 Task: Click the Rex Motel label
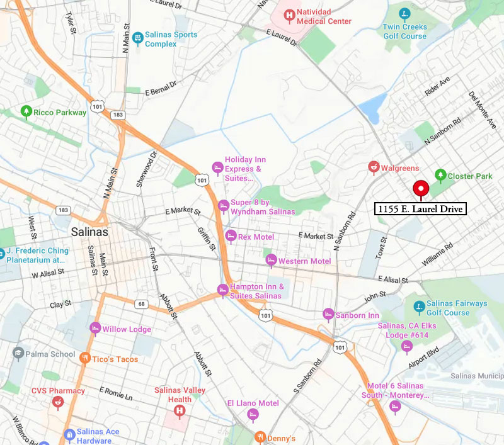256,237
